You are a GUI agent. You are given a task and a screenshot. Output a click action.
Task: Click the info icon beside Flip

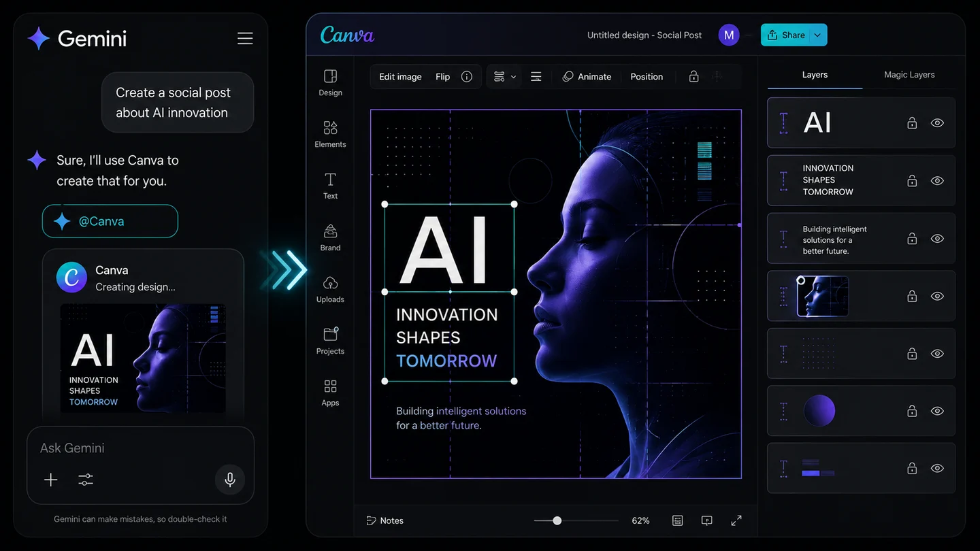[467, 77]
